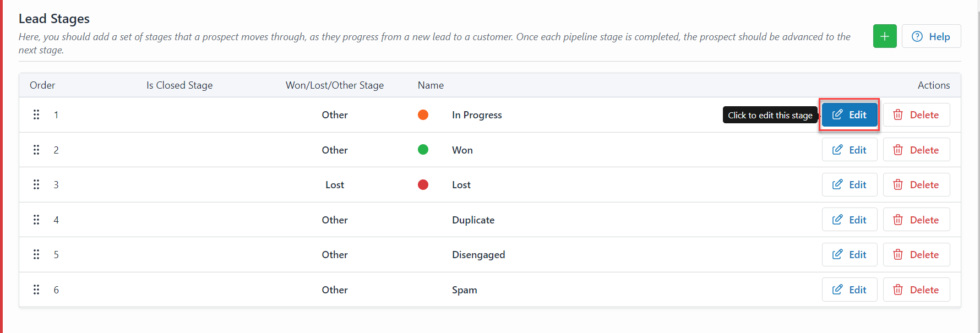Screen dimensions: 980x333
Task: Click the orange In Progress color dot
Action: click(x=423, y=114)
